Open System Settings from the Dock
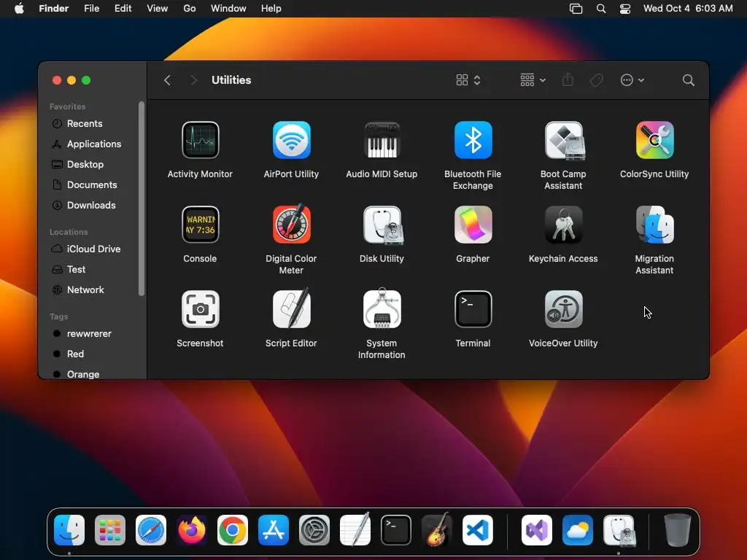This screenshot has height=560, width=747. point(314,530)
